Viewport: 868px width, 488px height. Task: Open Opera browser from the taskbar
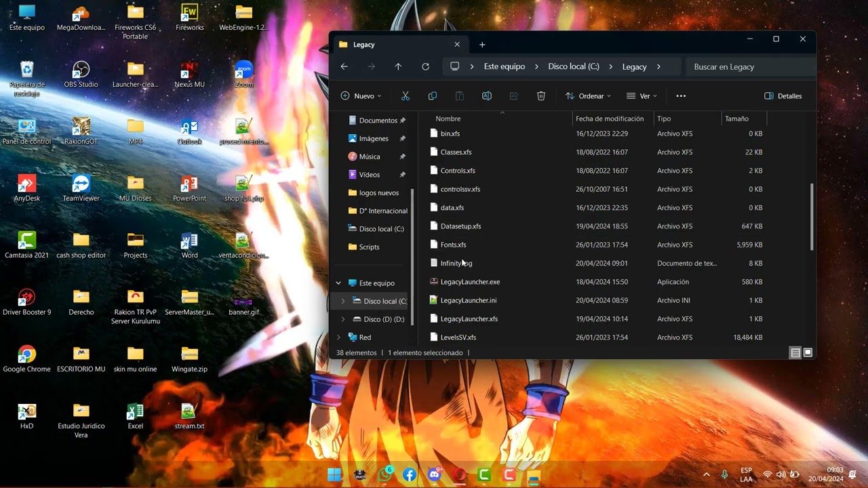(460, 474)
